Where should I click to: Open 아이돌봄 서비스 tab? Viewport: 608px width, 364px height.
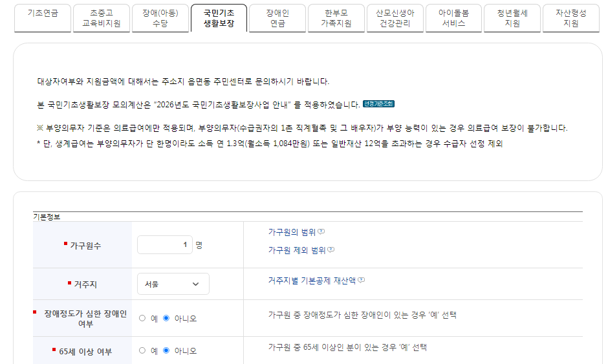453,18
